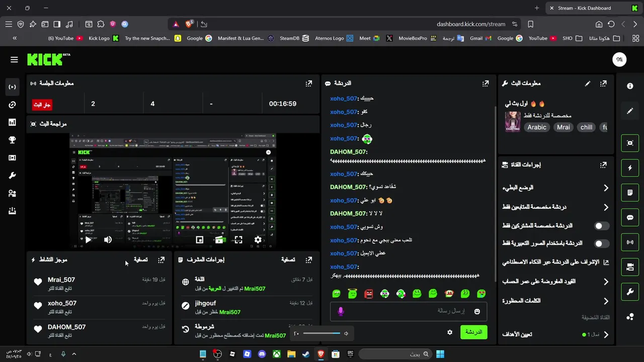644x362 pixels.
Task: Open Epic Games from the taskbar
Action: tap(350, 354)
